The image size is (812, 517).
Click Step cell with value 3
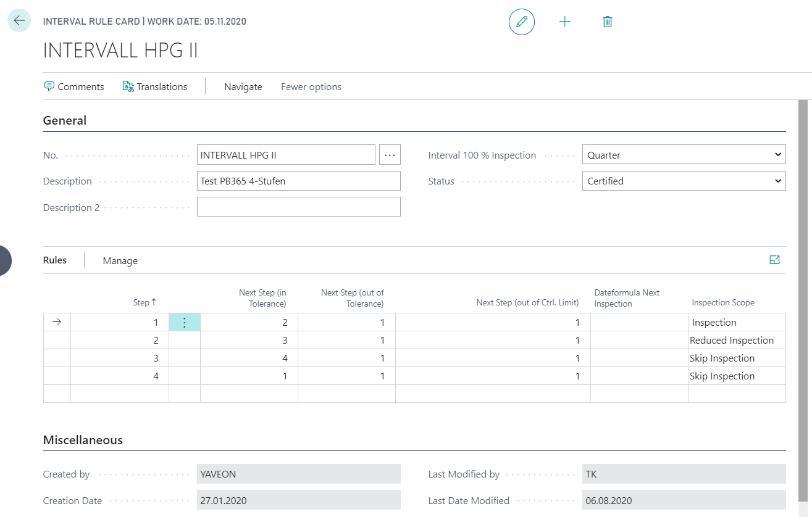point(120,358)
